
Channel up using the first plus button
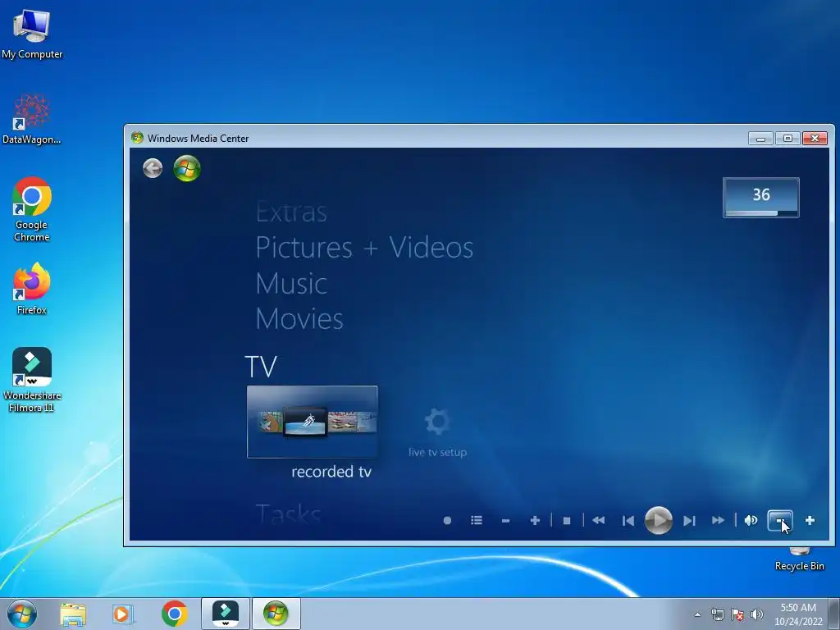535,520
